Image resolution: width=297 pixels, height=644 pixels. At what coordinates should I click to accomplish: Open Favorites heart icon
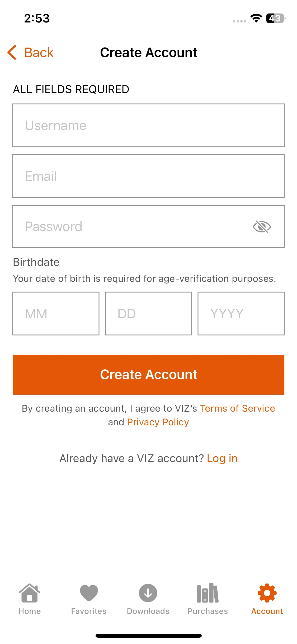click(x=89, y=593)
